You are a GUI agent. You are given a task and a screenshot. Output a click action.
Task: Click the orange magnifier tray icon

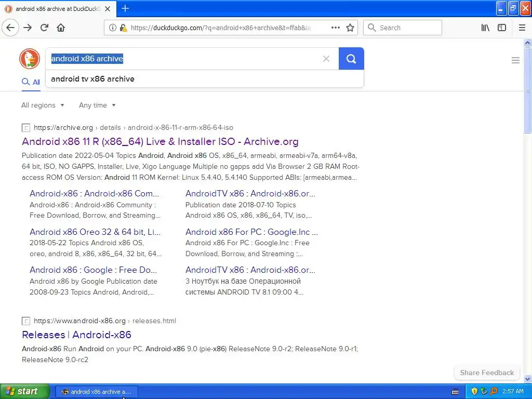coord(494,391)
